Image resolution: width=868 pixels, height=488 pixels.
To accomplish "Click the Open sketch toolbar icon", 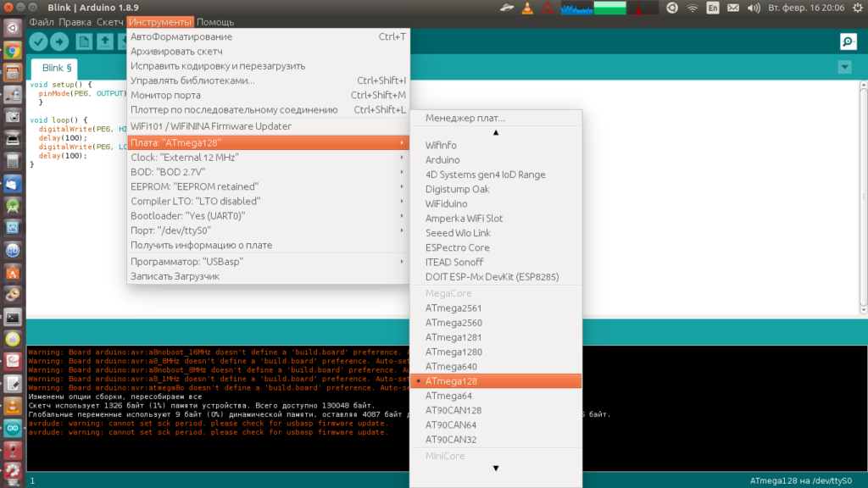I will point(105,42).
